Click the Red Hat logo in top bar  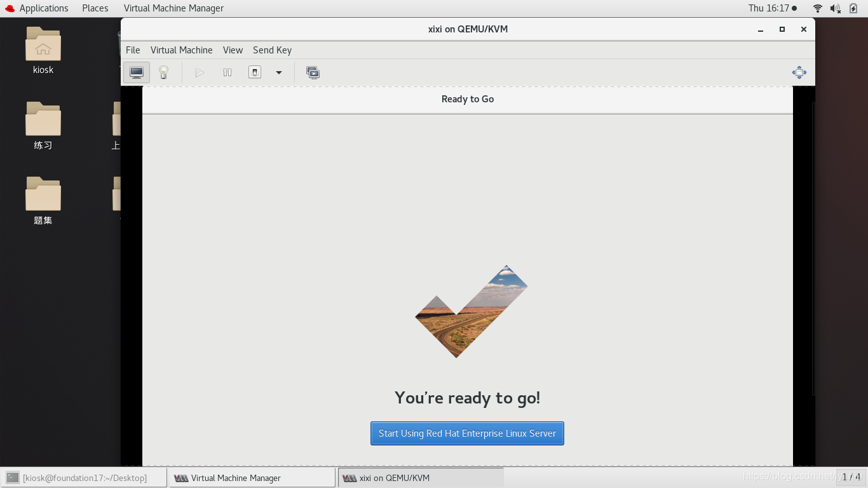tap(10, 8)
